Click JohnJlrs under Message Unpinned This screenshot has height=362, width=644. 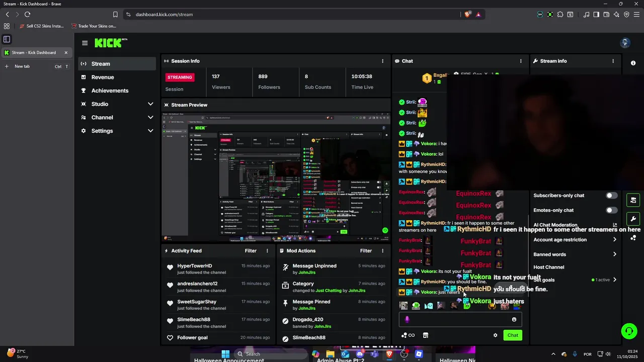click(x=307, y=273)
